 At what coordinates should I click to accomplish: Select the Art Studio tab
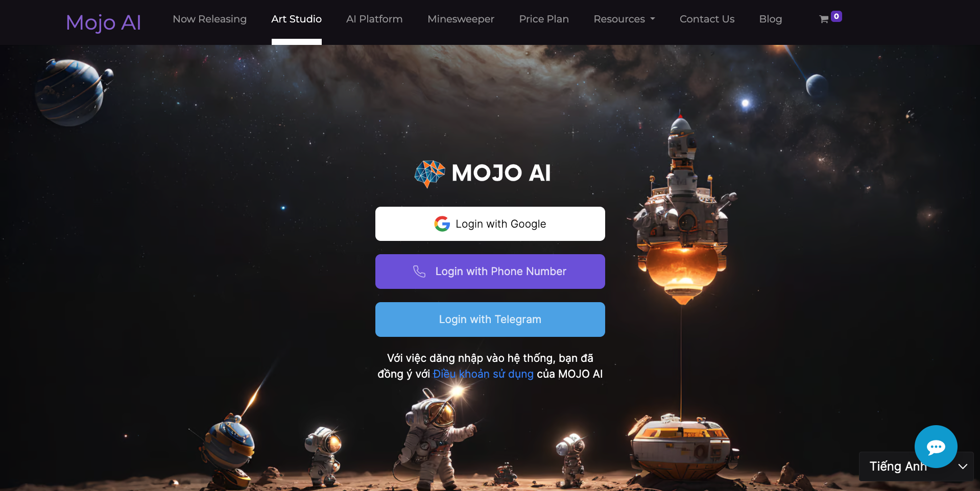[297, 19]
